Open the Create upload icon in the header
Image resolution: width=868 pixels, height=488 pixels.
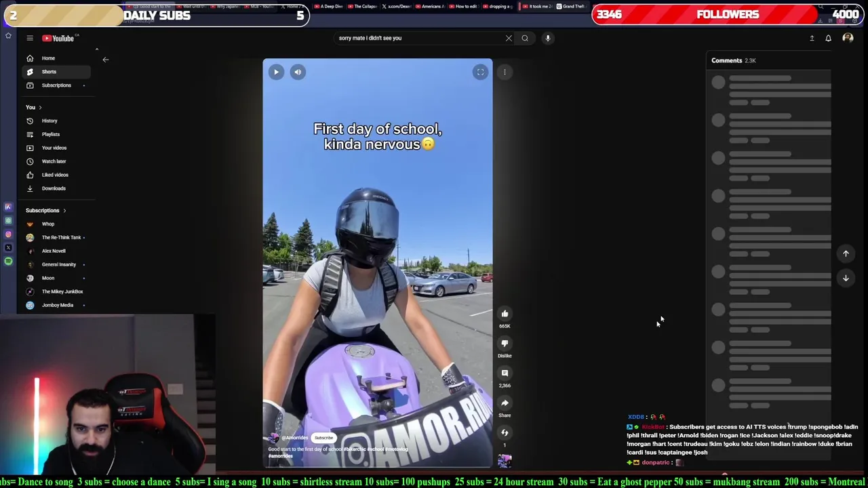(812, 38)
